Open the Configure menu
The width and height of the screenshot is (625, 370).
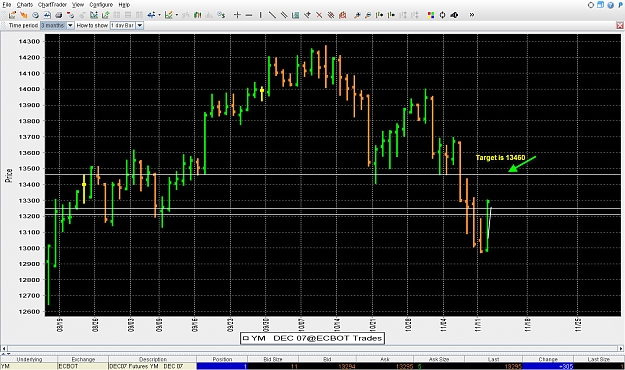tap(101, 4)
